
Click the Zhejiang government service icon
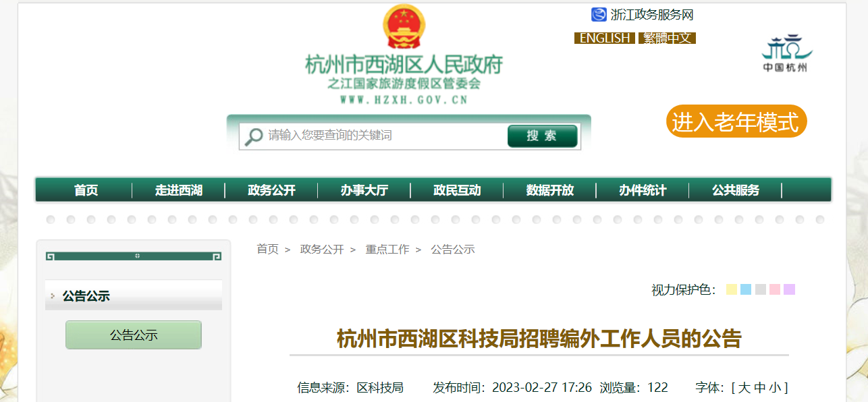point(599,15)
